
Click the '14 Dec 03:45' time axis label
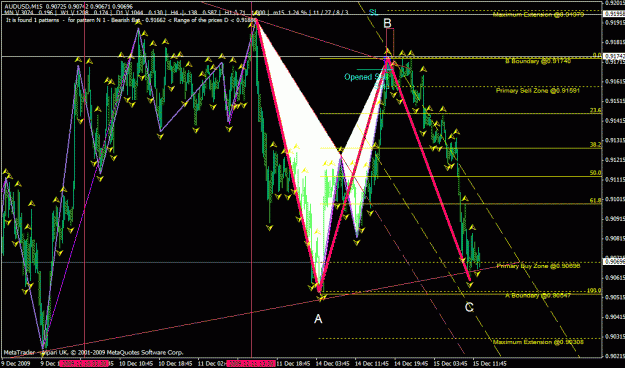pyautogui.click(x=333, y=364)
